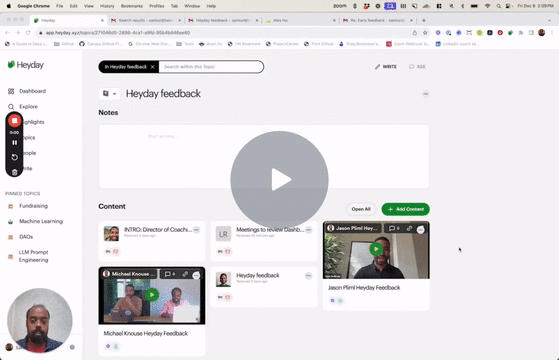
Task: Click the WRITE pencil button
Action: click(x=386, y=67)
